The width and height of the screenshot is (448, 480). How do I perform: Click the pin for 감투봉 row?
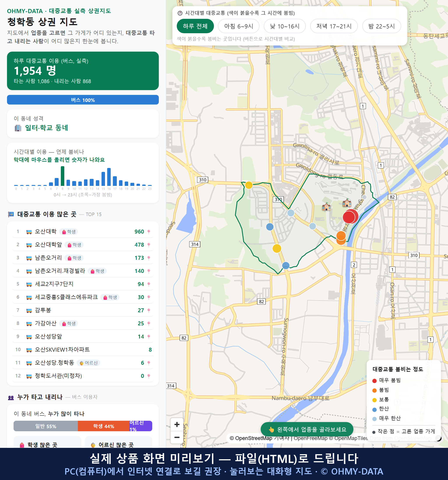149,310
